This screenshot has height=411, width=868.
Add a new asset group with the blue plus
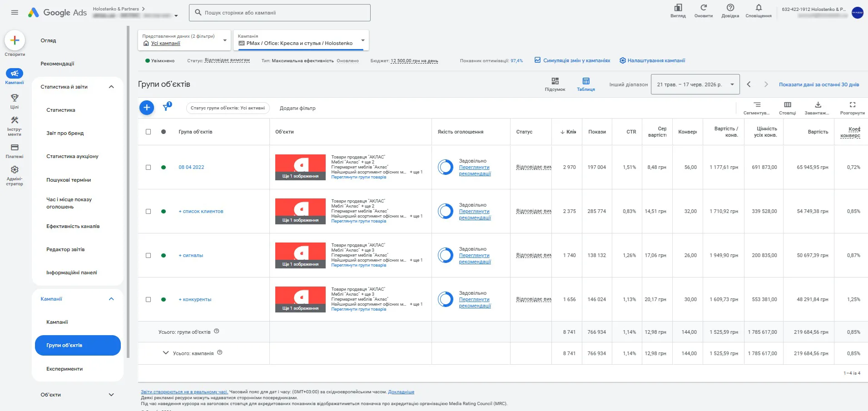[x=147, y=108]
